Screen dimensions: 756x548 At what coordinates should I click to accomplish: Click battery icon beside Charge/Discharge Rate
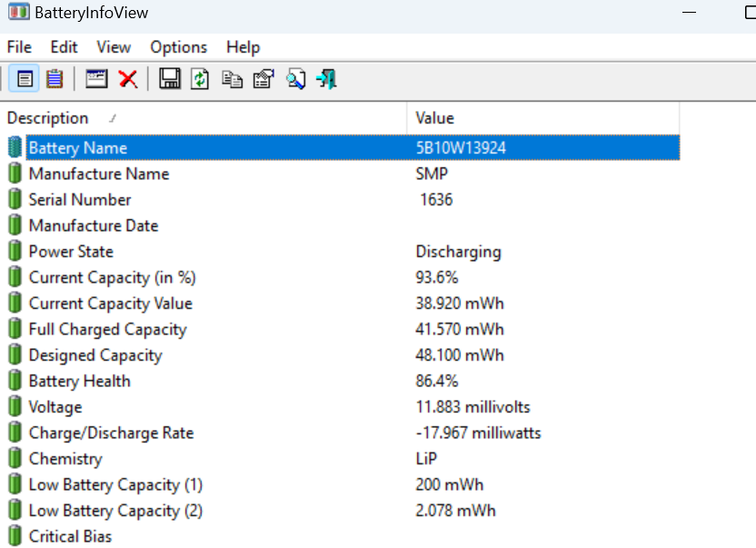click(x=15, y=433)
